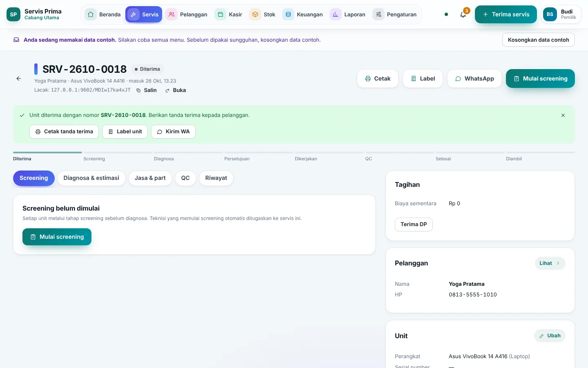Click the Screening progress step label
The image size is (588, 368).
94,159
